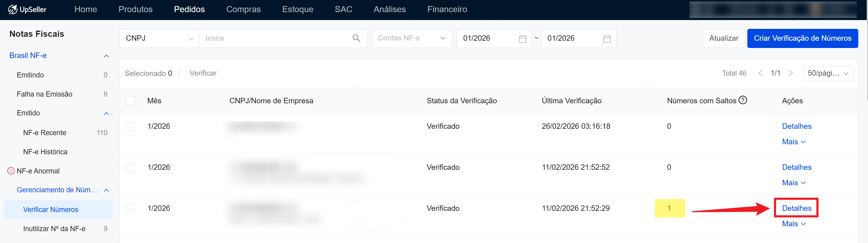868x243 pixels.
Task: Open the start date calendar icon
Action: click(522, 39)
